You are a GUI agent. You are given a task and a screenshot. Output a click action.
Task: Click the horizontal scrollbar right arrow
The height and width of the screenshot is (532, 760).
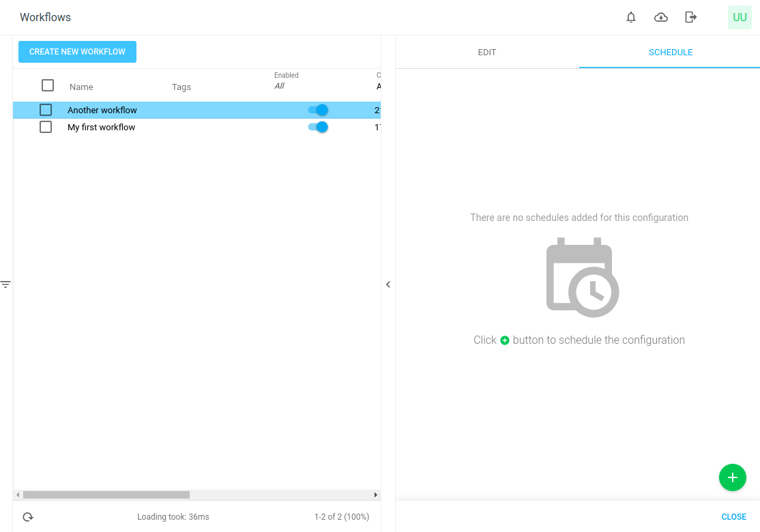375,494
